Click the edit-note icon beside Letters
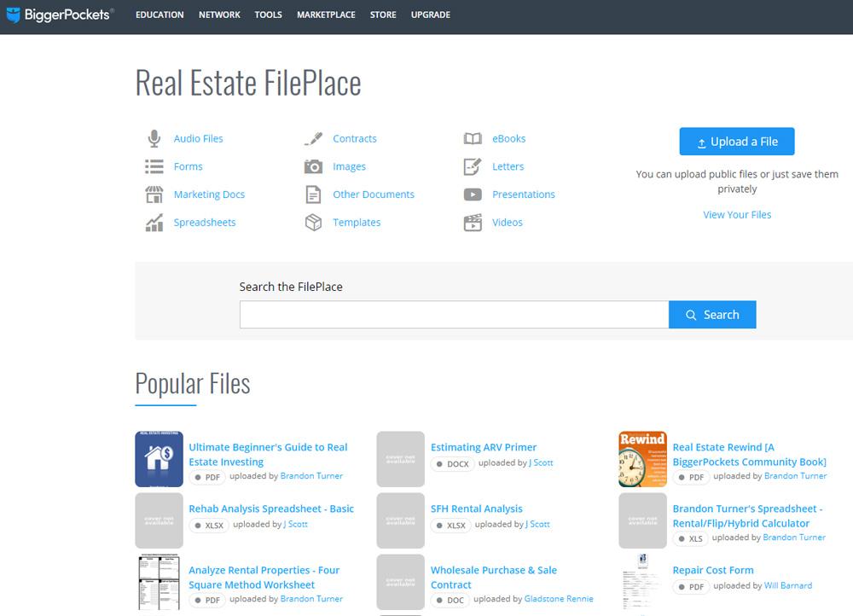 (x=473, y=166)
